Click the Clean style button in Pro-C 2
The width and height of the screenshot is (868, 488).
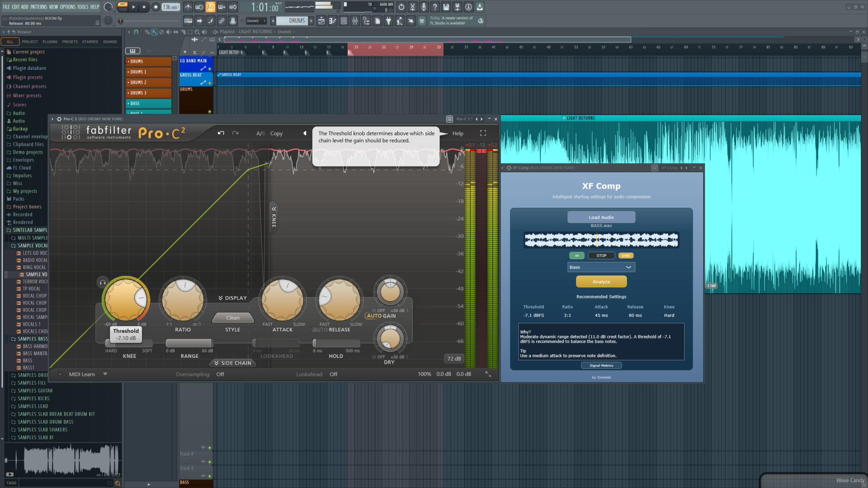click(233, 318)
